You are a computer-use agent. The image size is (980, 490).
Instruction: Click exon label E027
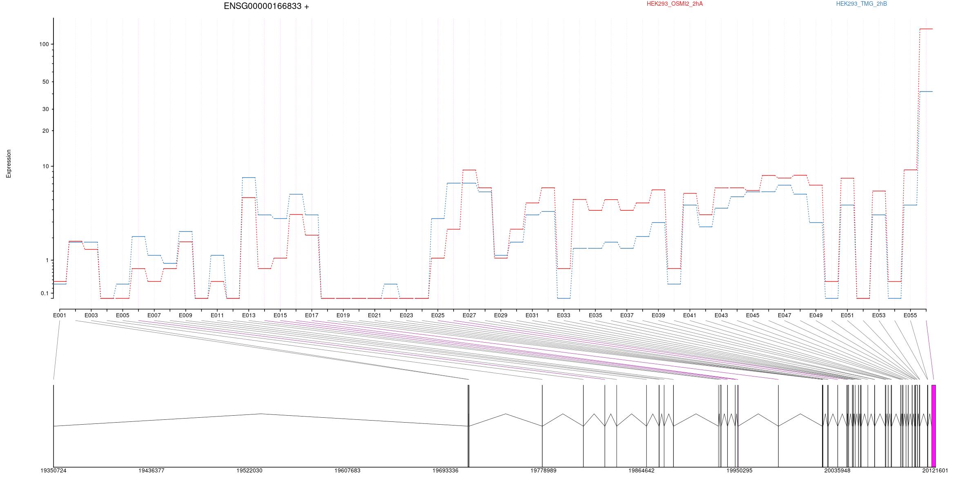[x=469, y=315]
